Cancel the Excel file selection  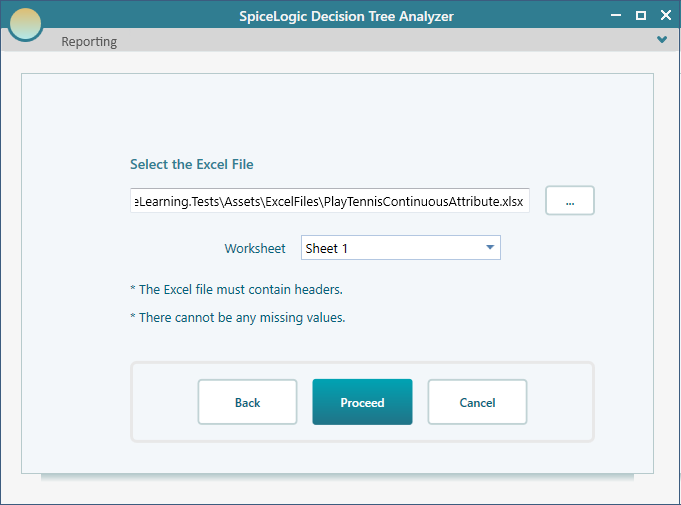[477, 402]
